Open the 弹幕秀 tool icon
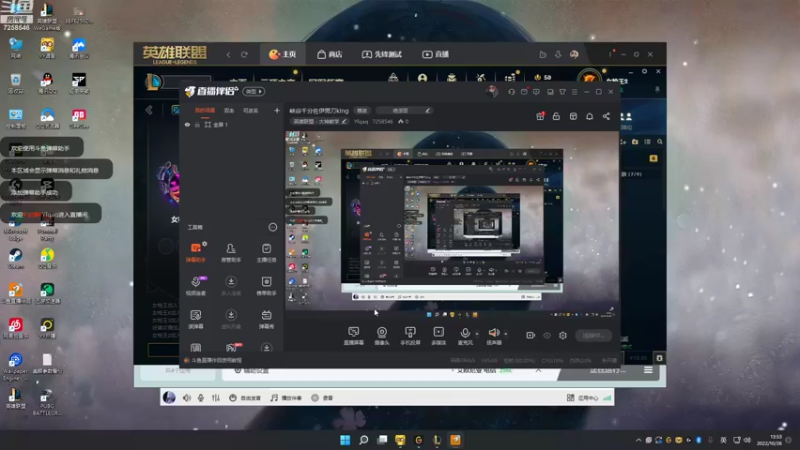Image resolution: width=800 pixels, height=450 pixels. 266,319
